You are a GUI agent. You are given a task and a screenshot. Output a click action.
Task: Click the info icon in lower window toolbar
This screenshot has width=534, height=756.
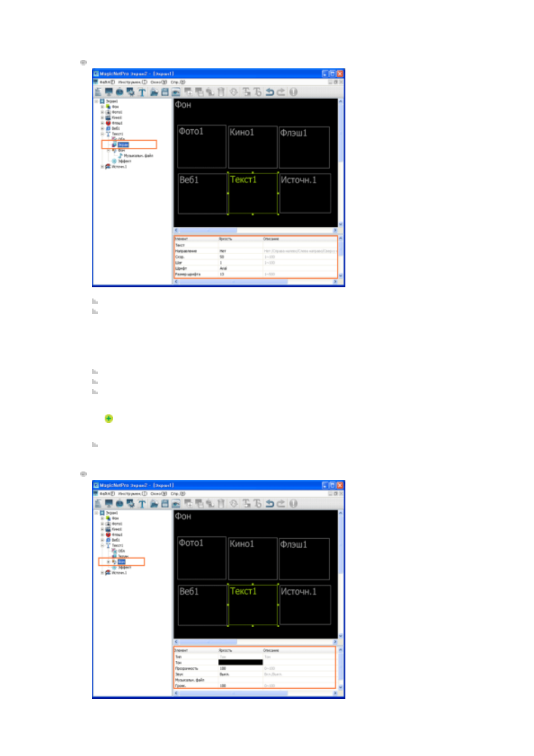point(293,503)
